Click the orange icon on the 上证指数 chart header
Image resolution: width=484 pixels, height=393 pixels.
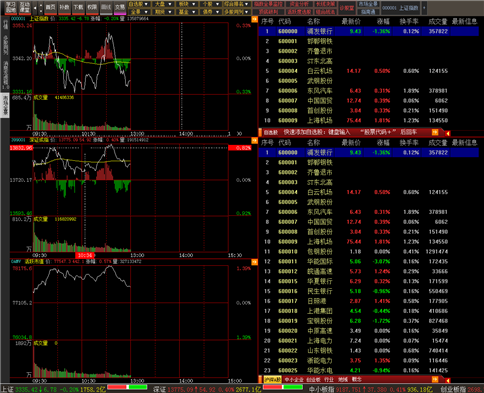click(254, 19)
